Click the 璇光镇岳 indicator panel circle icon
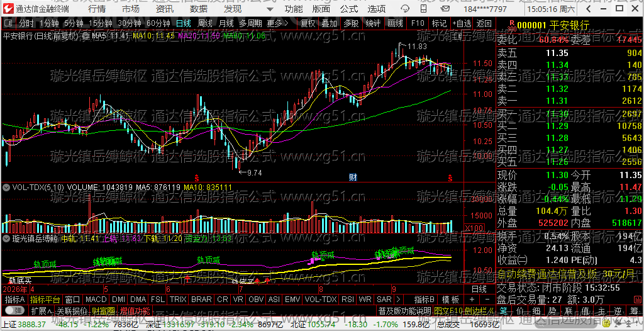This screenshot has height=331, width=644. 6,238
